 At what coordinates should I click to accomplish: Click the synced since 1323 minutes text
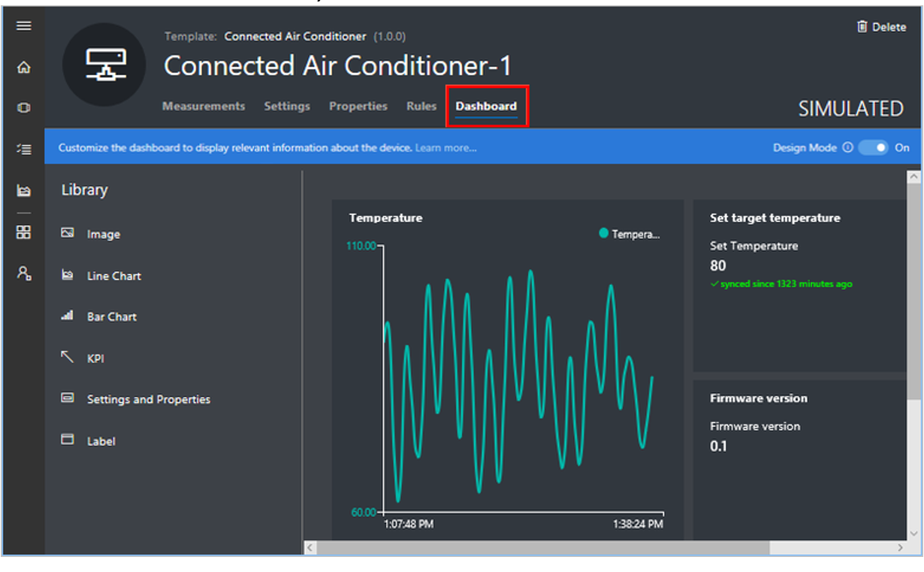point(781,284)
